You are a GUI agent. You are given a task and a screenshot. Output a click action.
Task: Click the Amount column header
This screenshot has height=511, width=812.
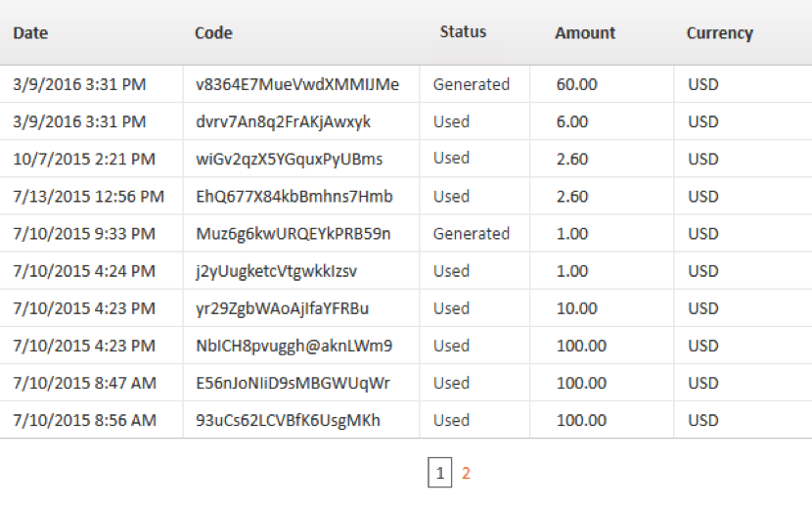point(585,33)
